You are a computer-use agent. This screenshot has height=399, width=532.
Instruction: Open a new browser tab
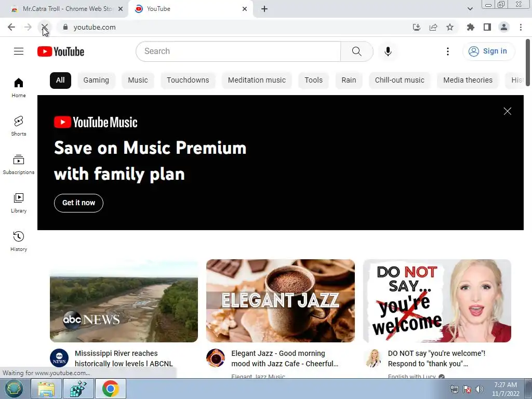[x=264, y=9]
